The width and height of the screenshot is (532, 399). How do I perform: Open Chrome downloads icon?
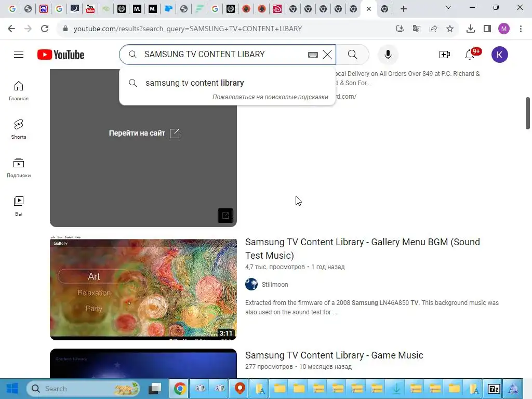click(x=471, y=29)
